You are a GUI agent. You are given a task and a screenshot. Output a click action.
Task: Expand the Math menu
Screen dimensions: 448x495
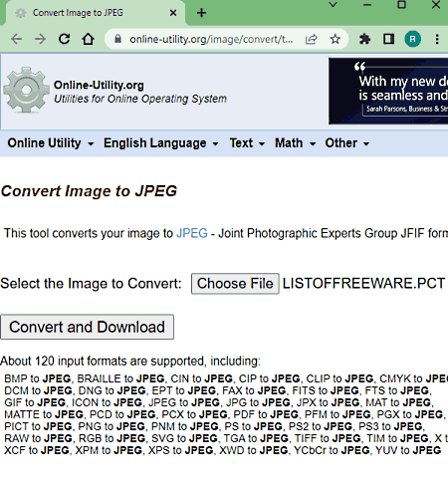(296, 143)
